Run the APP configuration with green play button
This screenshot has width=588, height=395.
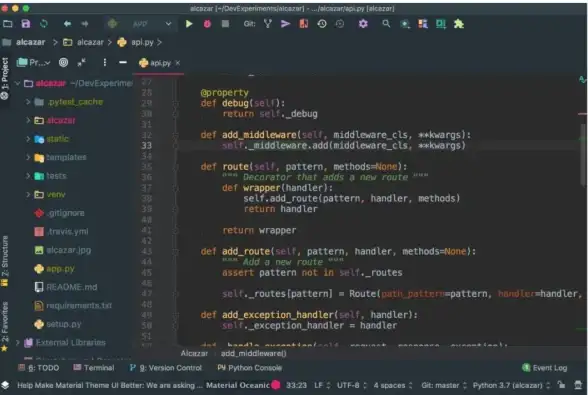tap(189, 24)
